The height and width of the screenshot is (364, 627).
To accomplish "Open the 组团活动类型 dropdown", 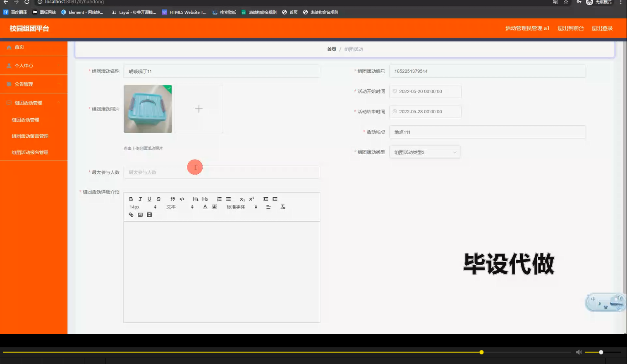I will [x=424, y=152].
